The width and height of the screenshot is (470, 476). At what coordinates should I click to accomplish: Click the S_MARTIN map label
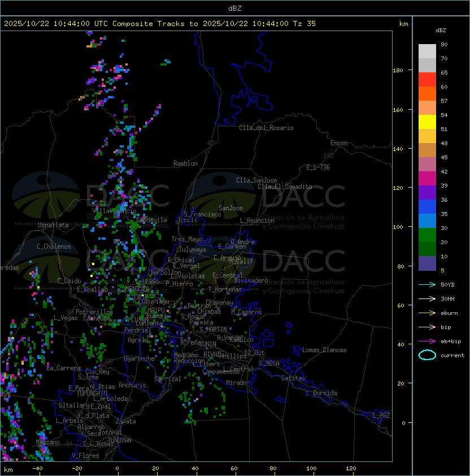pos(214,330)
